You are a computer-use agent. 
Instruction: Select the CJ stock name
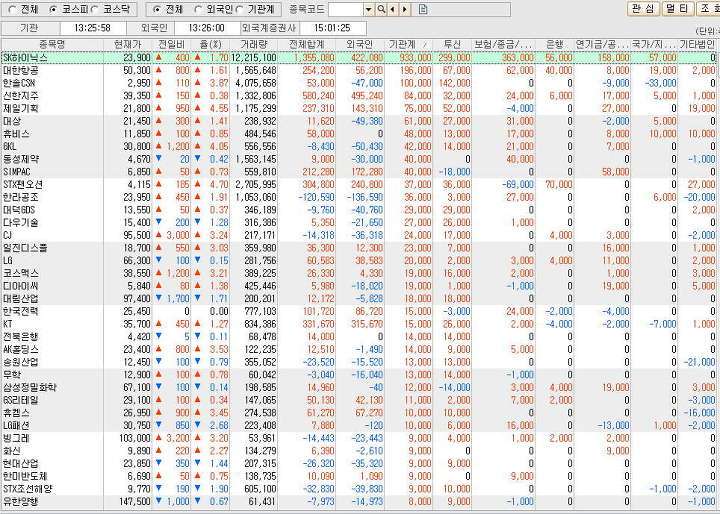7,235
